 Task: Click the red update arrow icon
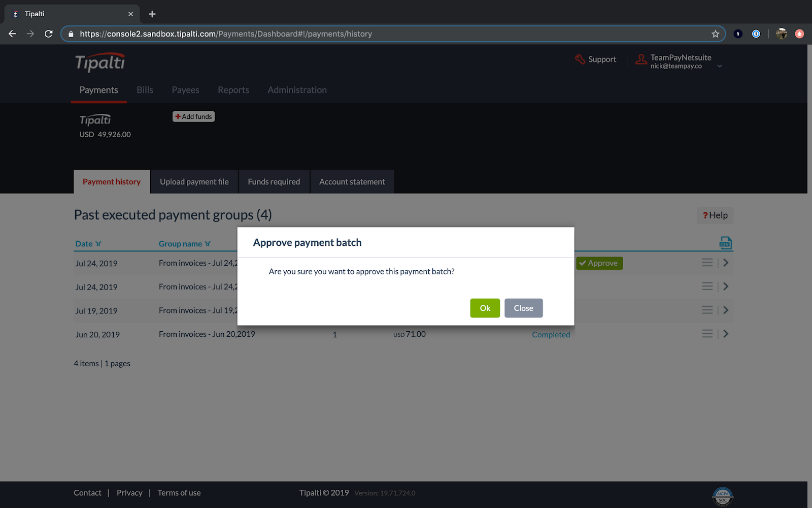(x=799, y=34)
